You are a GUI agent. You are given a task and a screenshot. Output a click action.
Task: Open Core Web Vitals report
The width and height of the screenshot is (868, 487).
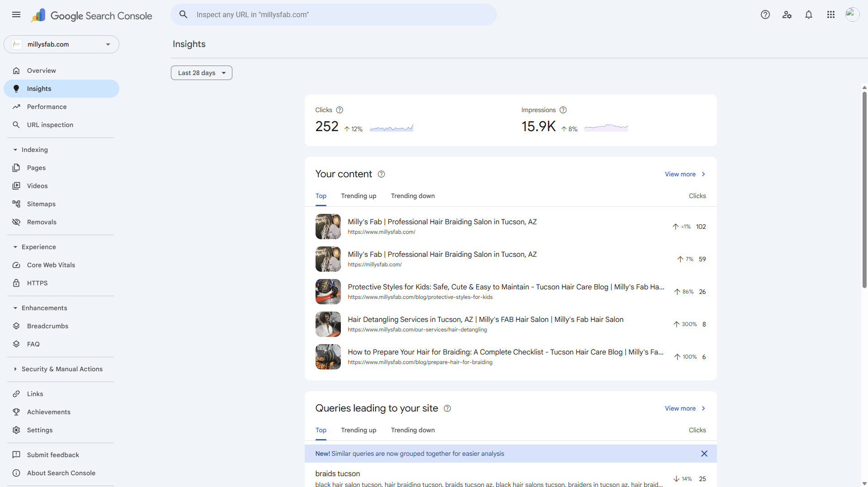pyautogui.click(x=61, y=265)
